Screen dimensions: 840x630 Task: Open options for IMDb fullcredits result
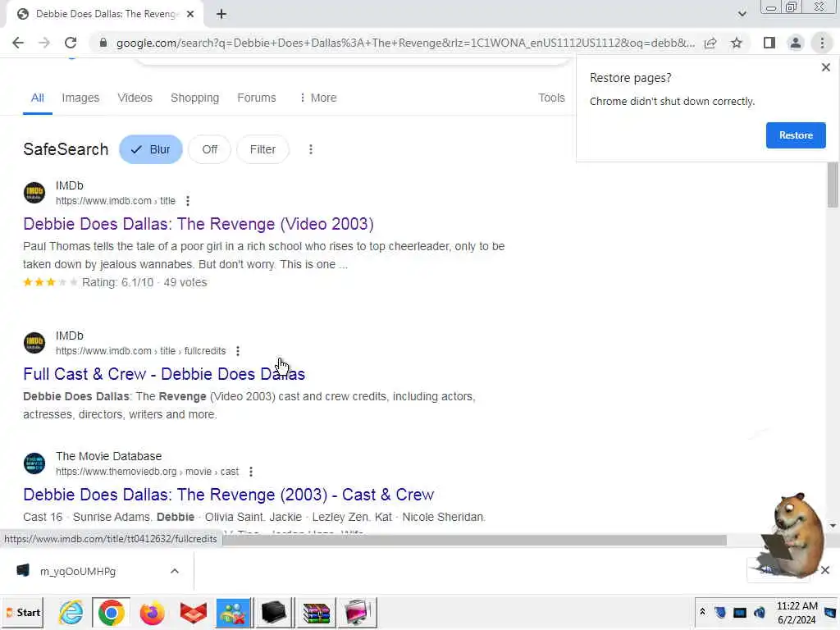click(x=238, y=351)
